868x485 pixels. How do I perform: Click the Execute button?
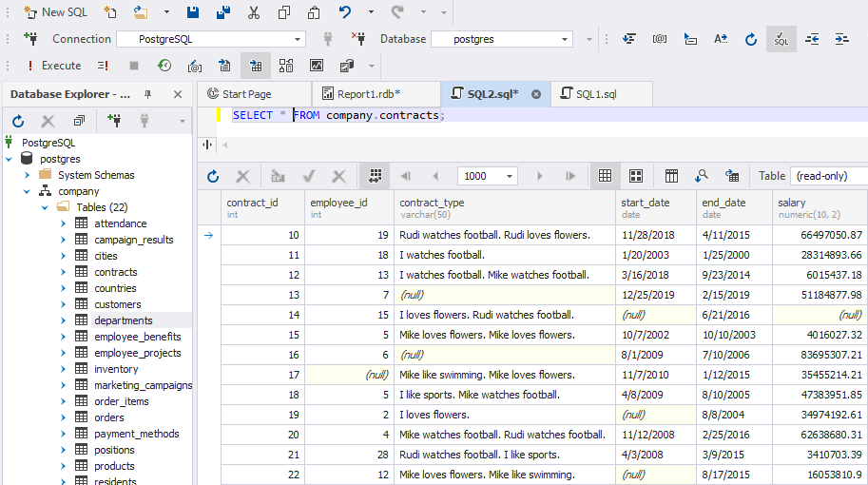coord(54,66)
